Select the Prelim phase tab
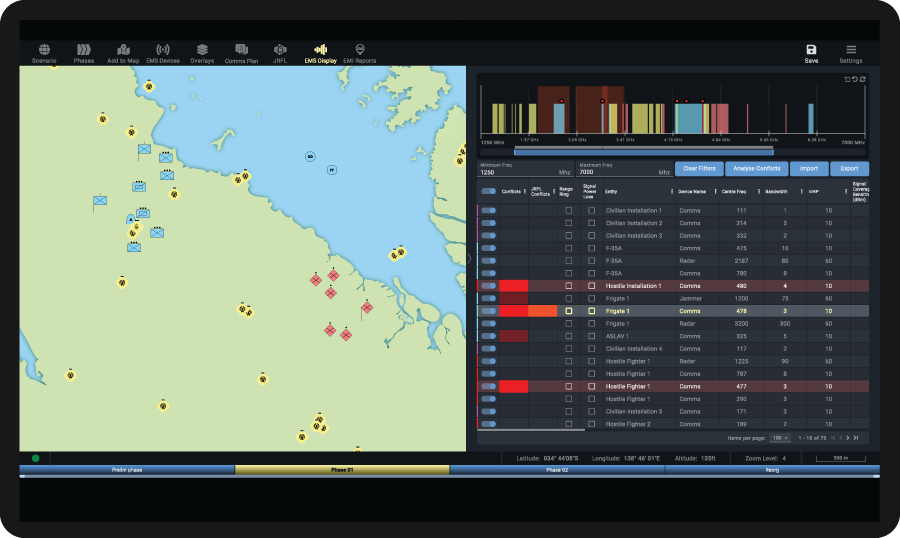 pyautogui.click(x=126, y=469)
